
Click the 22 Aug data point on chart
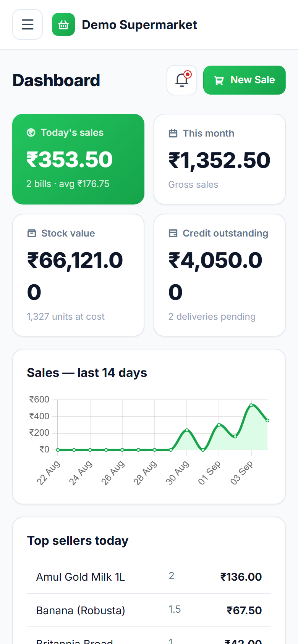pyautogui.click(x=58, y=450)
